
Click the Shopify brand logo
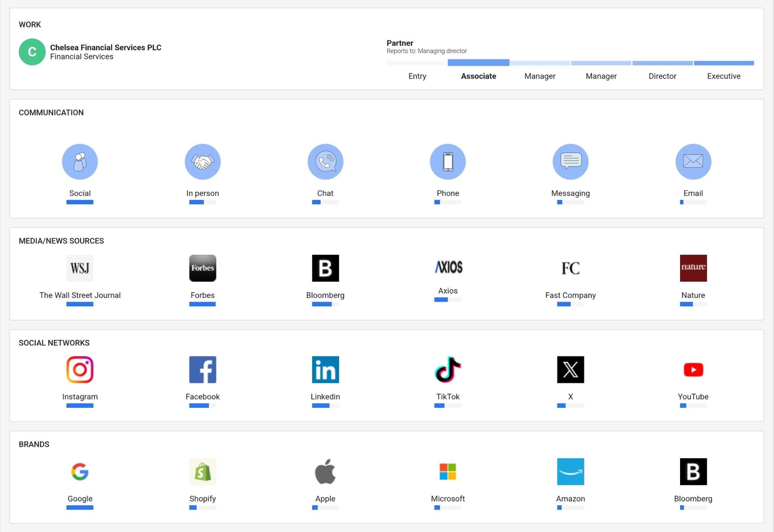tap(202, 472)
